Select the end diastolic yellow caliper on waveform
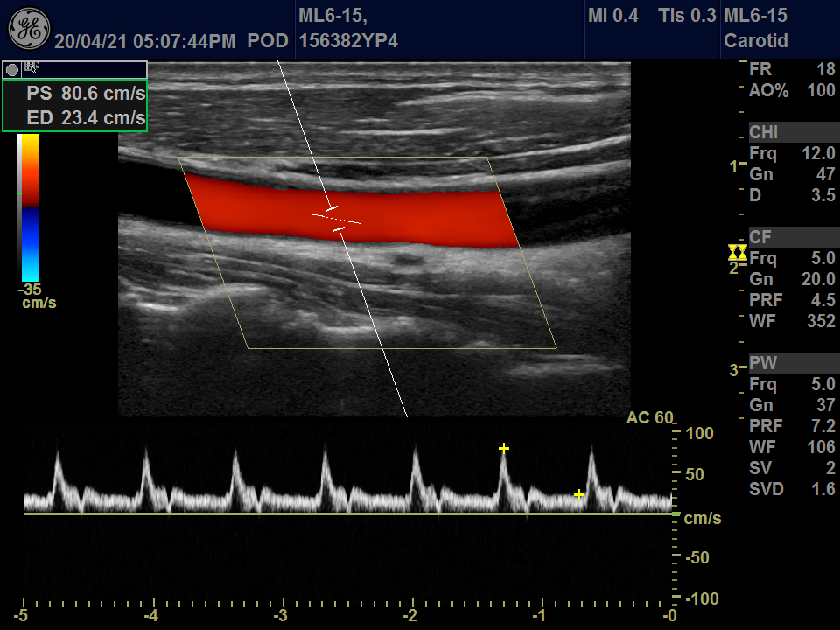Viewport: 840px width, 630px height. point(578,495)
